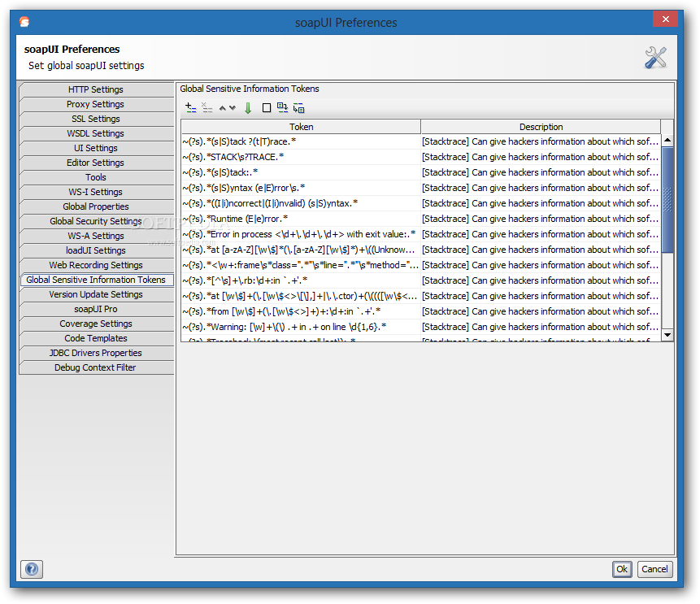
Task: Click the clear all square icon
Action: 267,108
